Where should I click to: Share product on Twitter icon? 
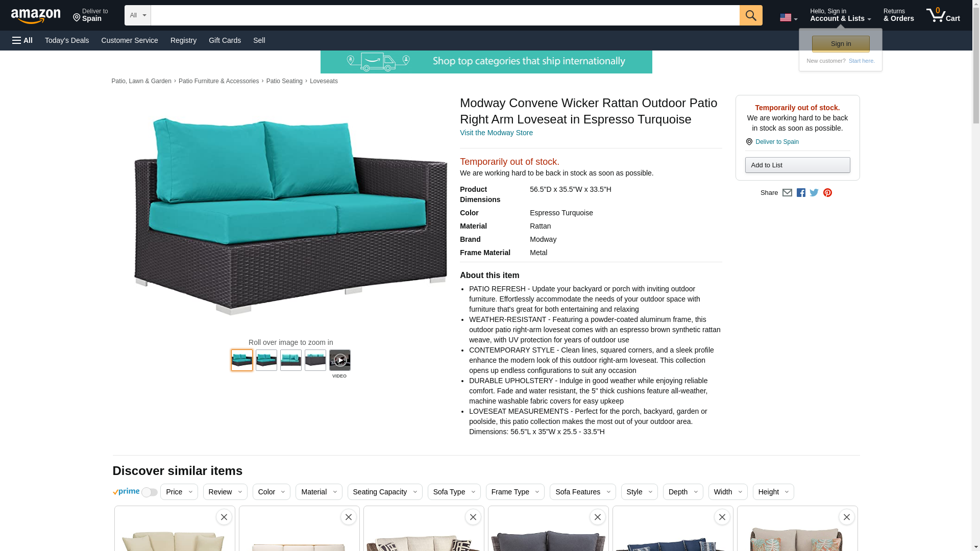814,193
